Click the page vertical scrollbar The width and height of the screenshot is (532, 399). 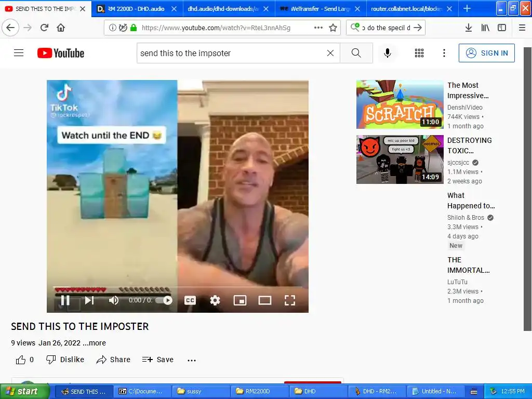pyautogui.click(x=527, y=189)
